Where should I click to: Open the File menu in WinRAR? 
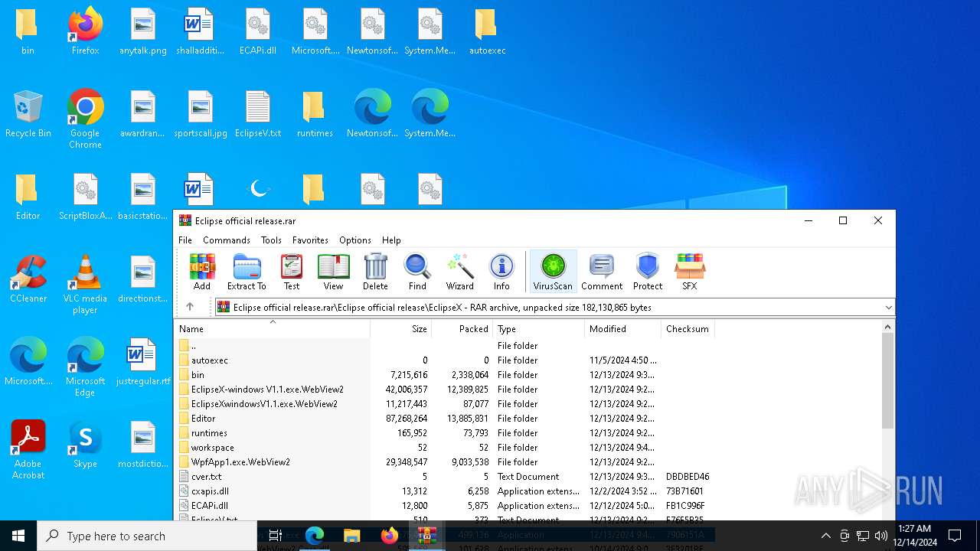pyautogui.click(x=185, y=240)
